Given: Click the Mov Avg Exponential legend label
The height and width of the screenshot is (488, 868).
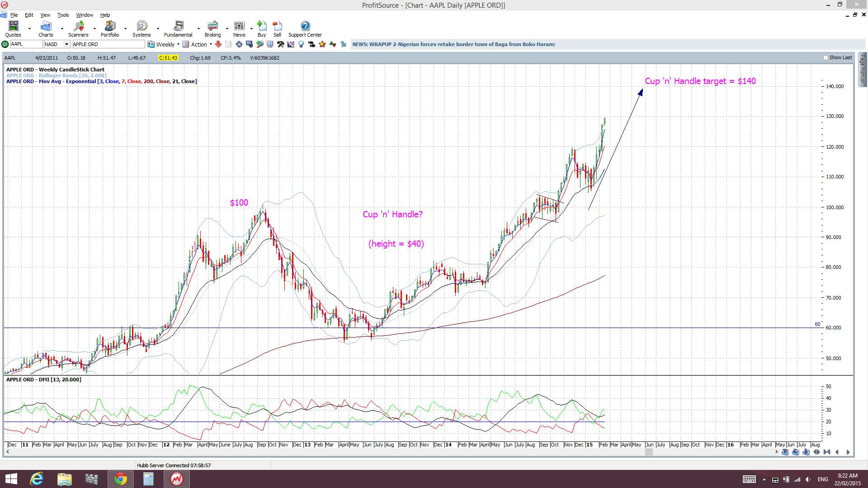Looking at the screenshot, I should click(102, 81).
